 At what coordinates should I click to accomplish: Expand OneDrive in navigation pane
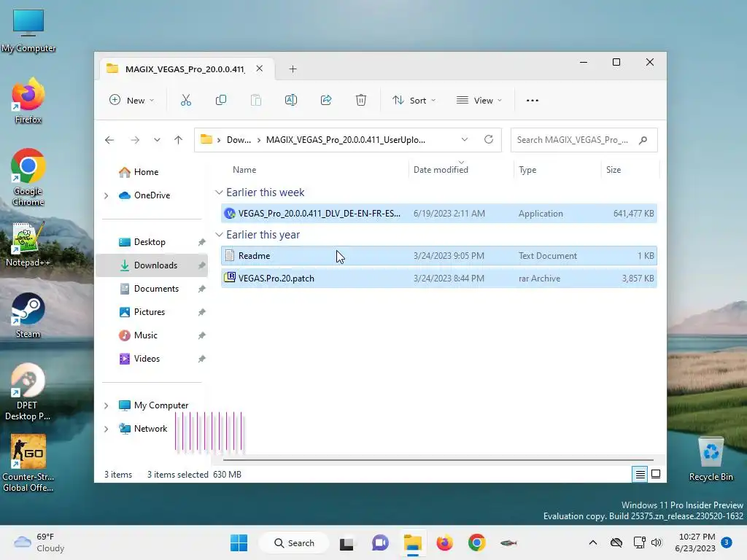107,195
